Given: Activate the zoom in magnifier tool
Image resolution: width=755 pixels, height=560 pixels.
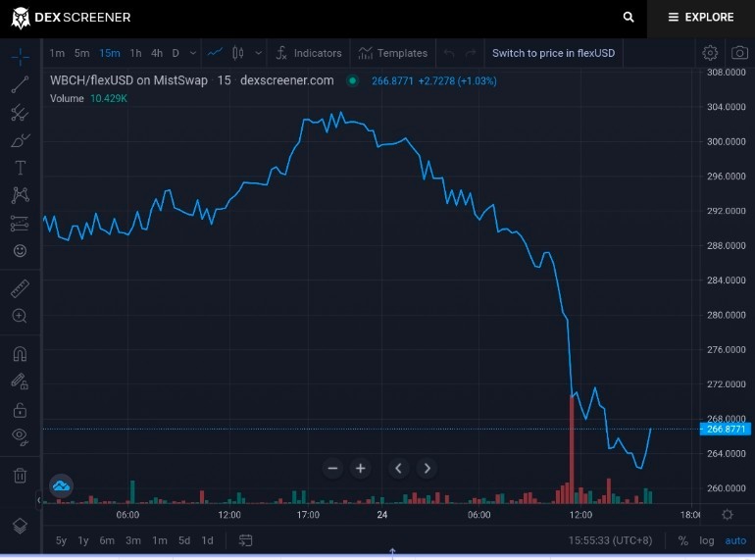Looking at the screenshot, I should pyautogui.click(x=20, y=316).
